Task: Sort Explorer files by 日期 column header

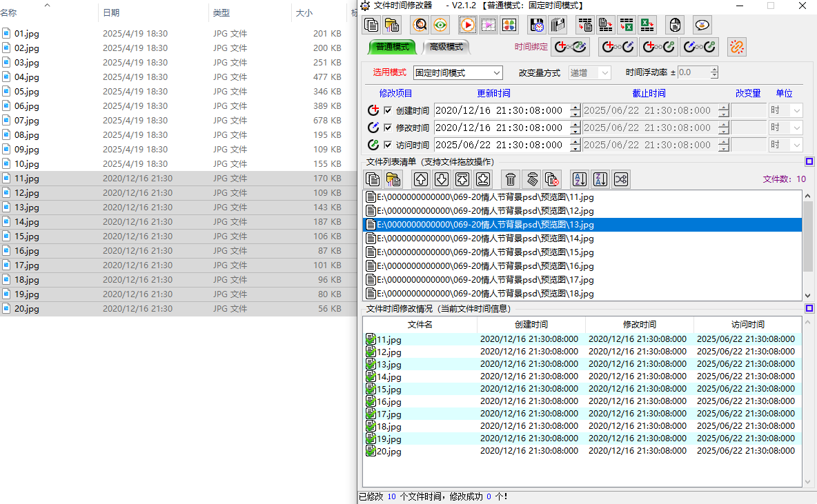Action: tap(153, 12)
